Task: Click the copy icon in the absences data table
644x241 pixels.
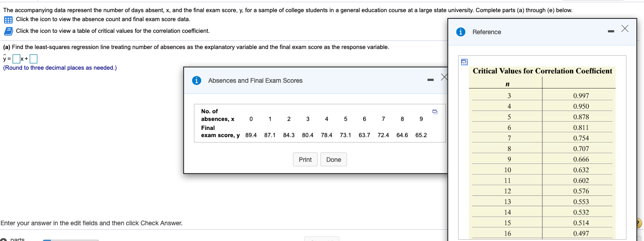Action: click(x=435, y=111)
